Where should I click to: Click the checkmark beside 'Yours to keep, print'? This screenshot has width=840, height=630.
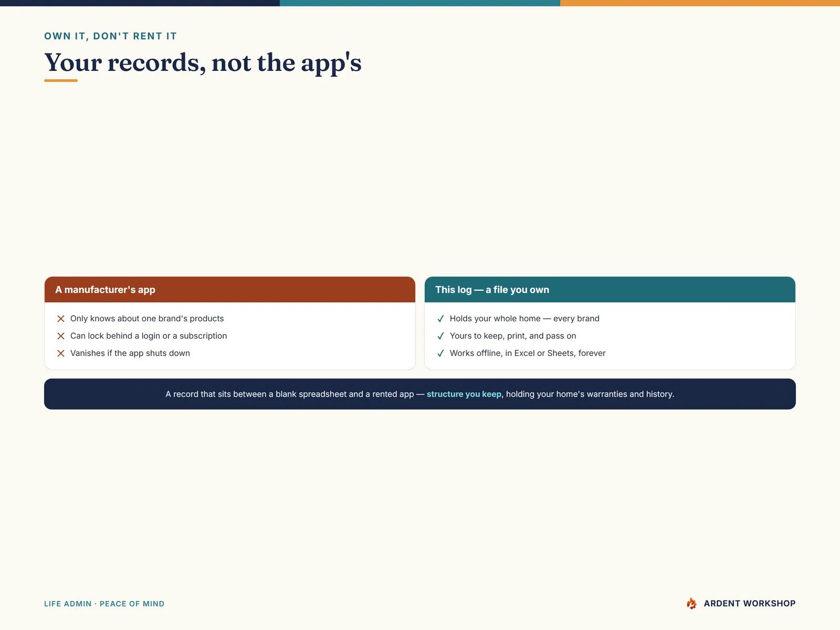coord(440,336)
